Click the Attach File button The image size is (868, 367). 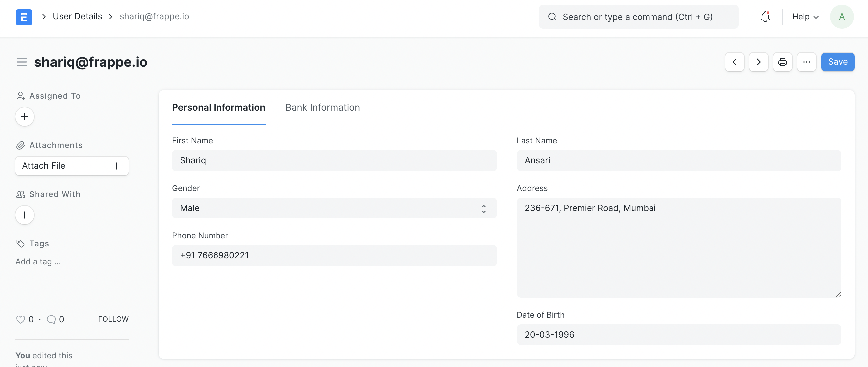click(71, 165)
